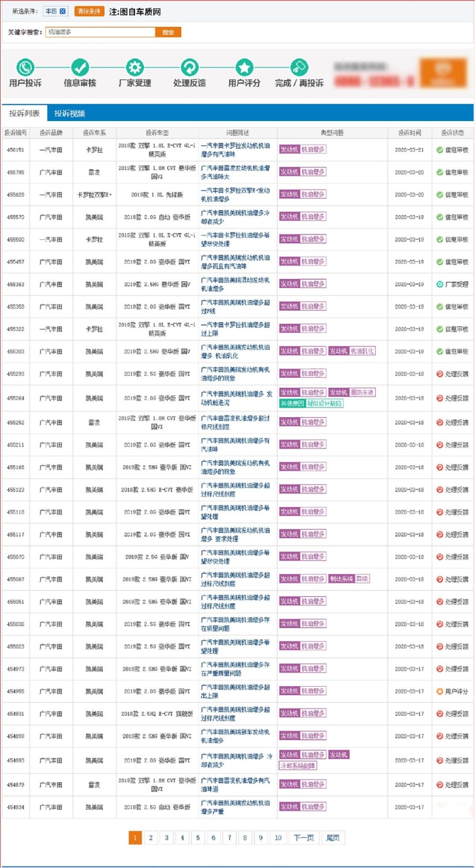
Task: Focus the keyword search input field
Action: (x=100, y=32)
